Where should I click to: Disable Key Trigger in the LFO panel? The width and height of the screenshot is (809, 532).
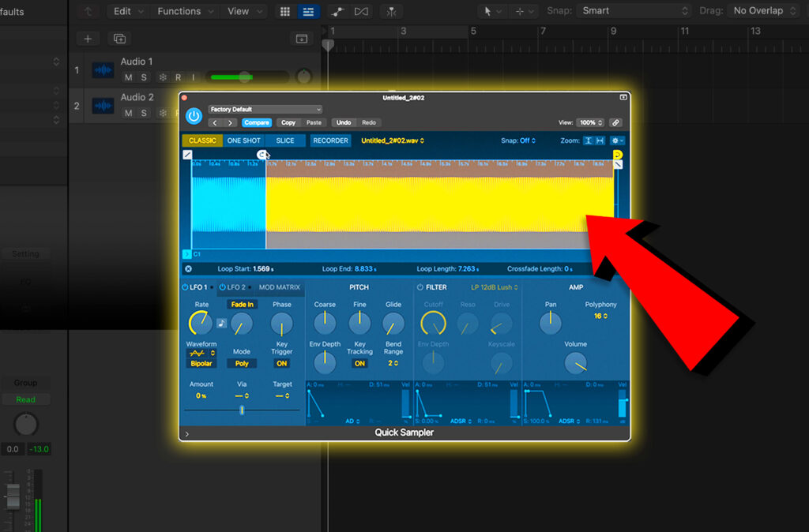pyautogui.click(x=283, y=363)
